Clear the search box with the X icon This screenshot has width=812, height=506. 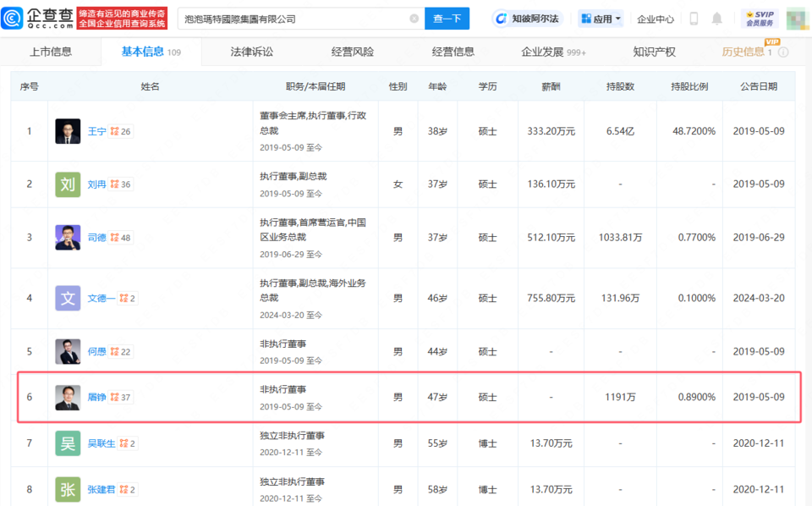pyautogui.click(x=414, y=19)
